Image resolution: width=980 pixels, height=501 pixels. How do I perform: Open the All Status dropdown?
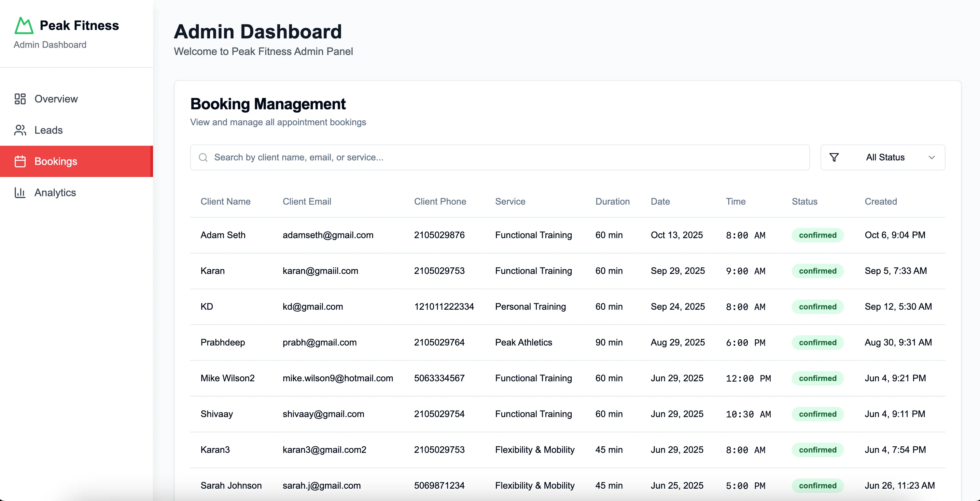coord(883,157)
